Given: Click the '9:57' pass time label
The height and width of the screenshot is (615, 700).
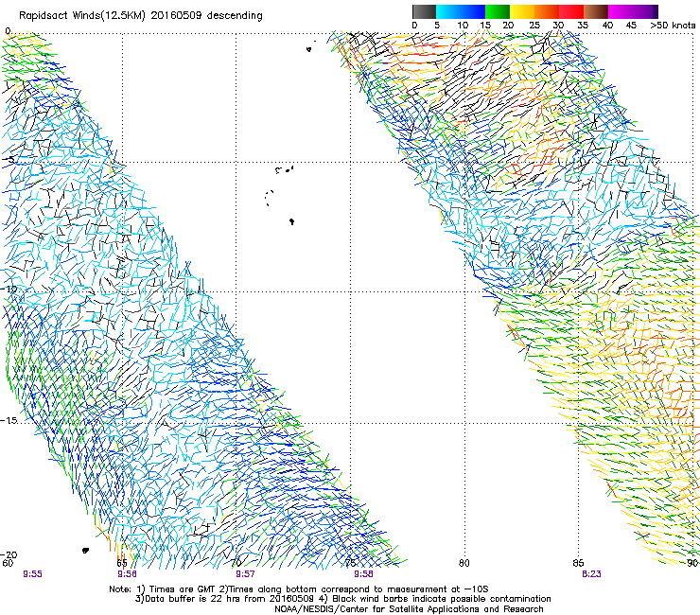Looking at the screenshot, I should click(245, 574).
